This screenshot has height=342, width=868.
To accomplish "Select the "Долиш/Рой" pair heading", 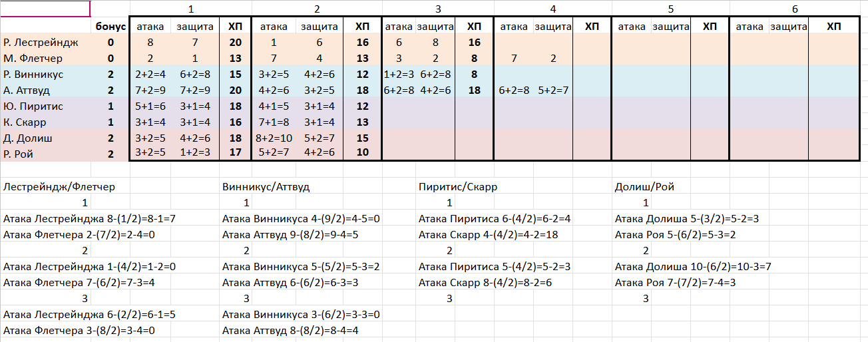I will 644,187.
